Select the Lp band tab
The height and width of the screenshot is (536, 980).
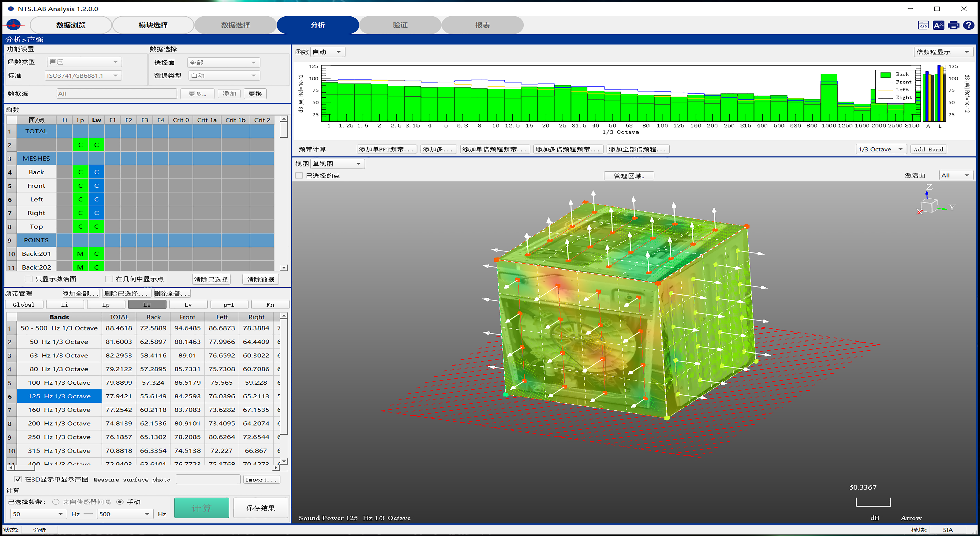[x=106, y=305]
